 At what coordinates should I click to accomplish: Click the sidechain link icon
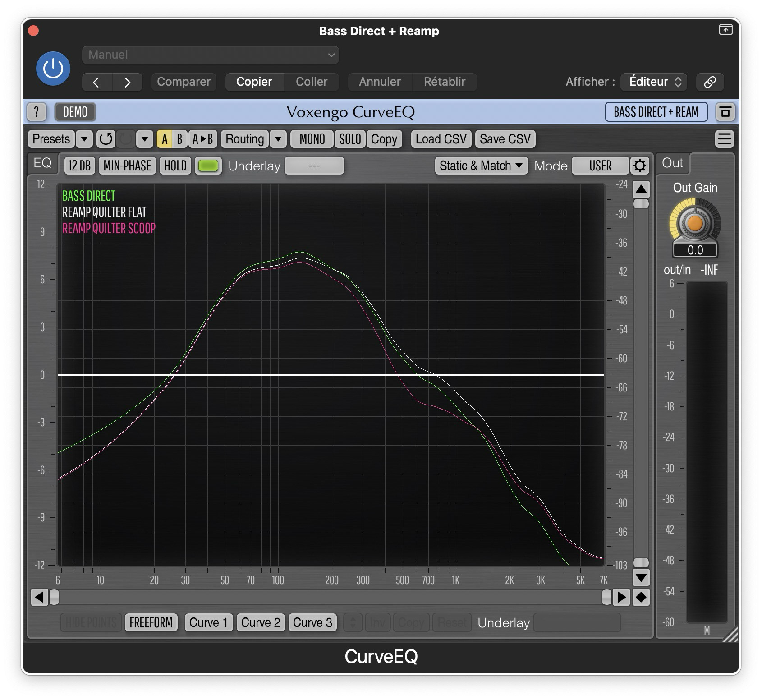tap(710, 82)
